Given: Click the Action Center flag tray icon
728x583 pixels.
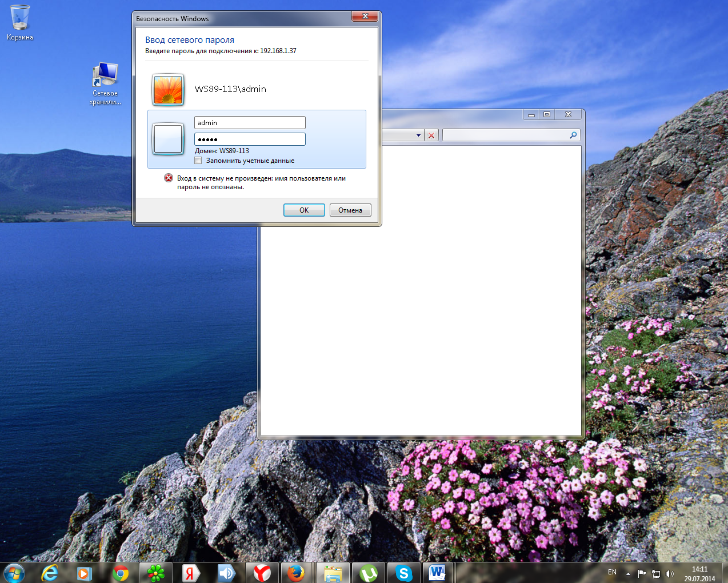Looking at the screenshot, I should pyautogui.click(x=642, y=573).
